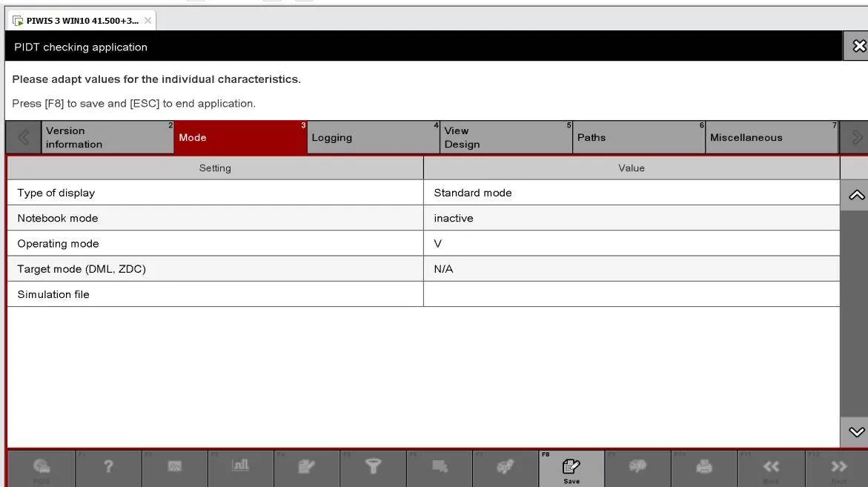This screenshot has width=868, height=487.
Task: Select the Operating mode setting
Action: [216, 243]
